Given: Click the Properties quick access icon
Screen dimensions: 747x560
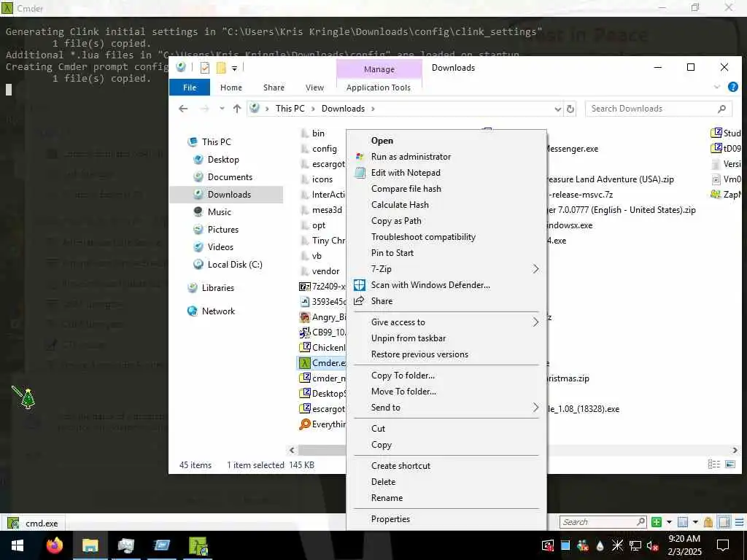Looking at the screenshot, I should (x=205, y=68).
